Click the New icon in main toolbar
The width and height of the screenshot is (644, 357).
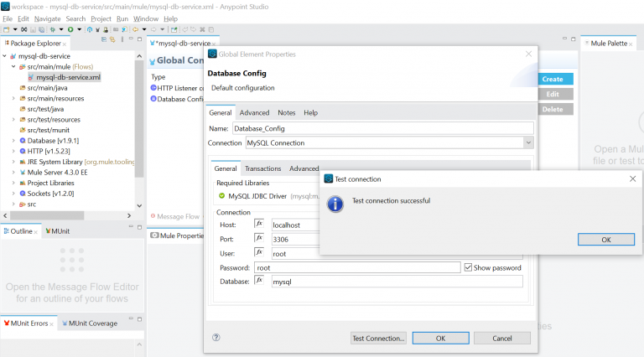(6, 29)
